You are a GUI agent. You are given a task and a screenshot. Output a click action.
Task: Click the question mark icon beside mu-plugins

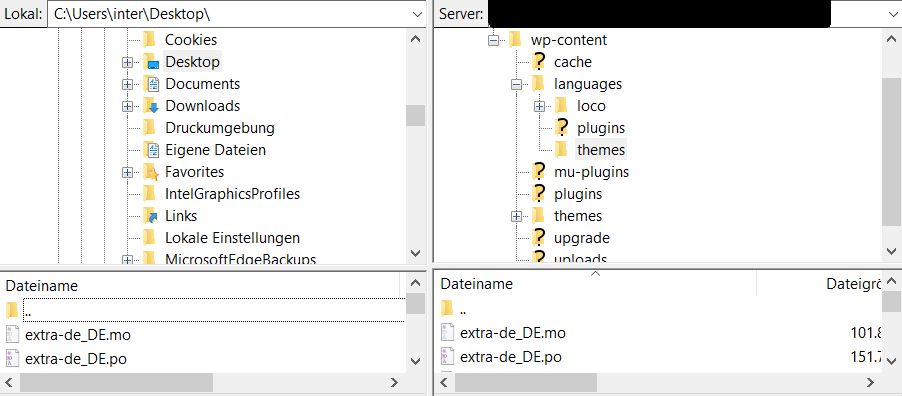click(539, 172)
